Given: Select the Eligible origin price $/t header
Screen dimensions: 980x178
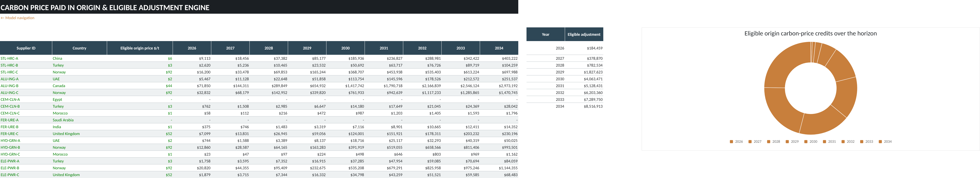Looking at the screenshot, I should coord(140,48).
